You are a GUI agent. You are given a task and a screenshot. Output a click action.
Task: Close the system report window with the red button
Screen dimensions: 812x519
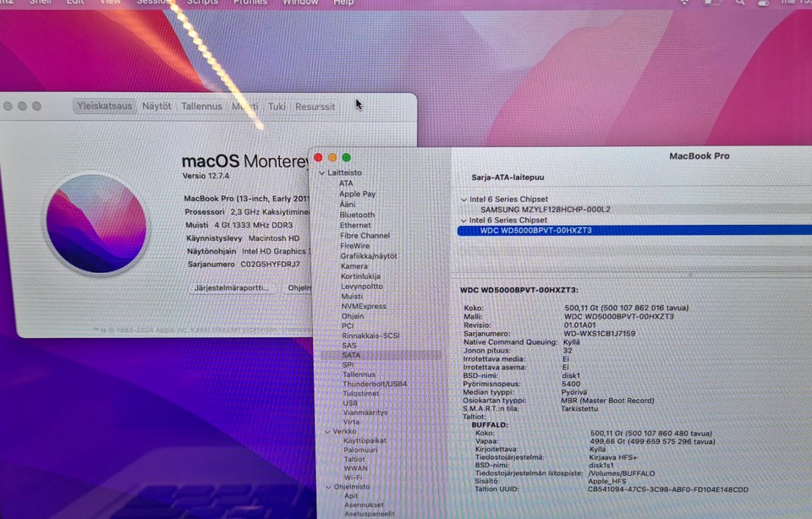click(x=318, y=157)
